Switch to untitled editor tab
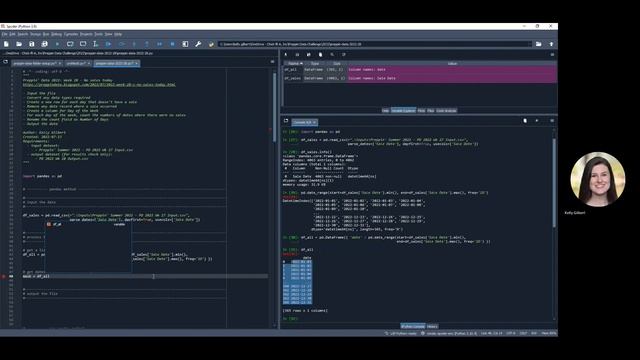 pyautogui.click(x=78, y=64)
